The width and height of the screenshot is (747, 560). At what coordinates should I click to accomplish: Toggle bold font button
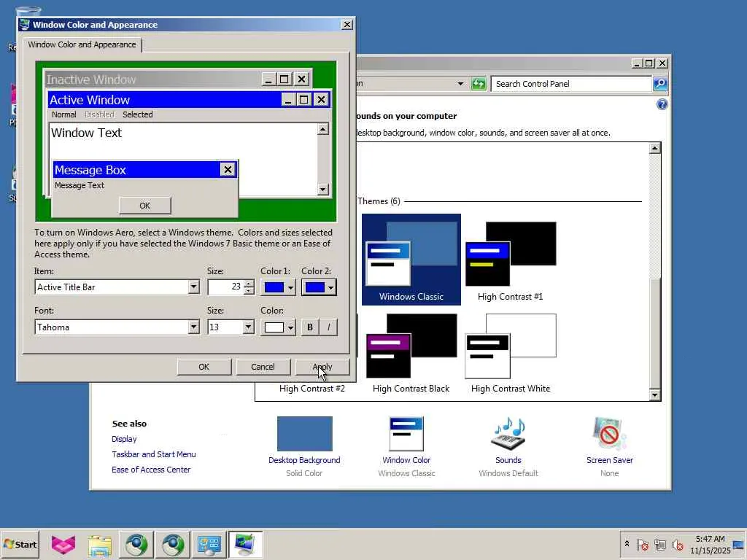pos(310,327)
